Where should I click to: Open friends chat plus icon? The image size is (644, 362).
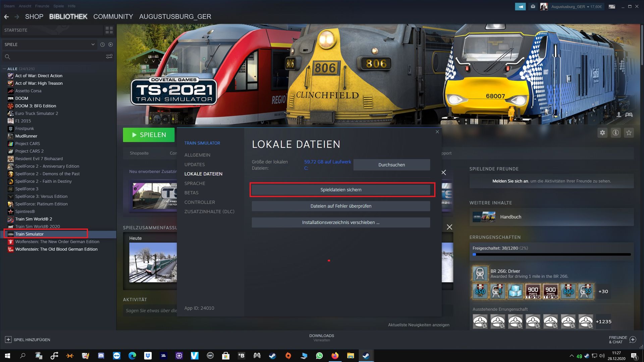[633, 340]
